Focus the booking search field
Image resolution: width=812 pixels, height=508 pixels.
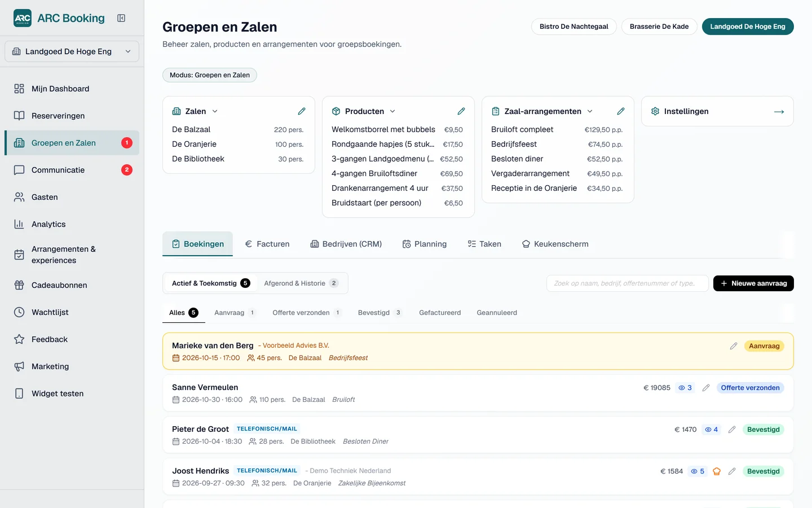pyautogui.click(x=628, y=283)
